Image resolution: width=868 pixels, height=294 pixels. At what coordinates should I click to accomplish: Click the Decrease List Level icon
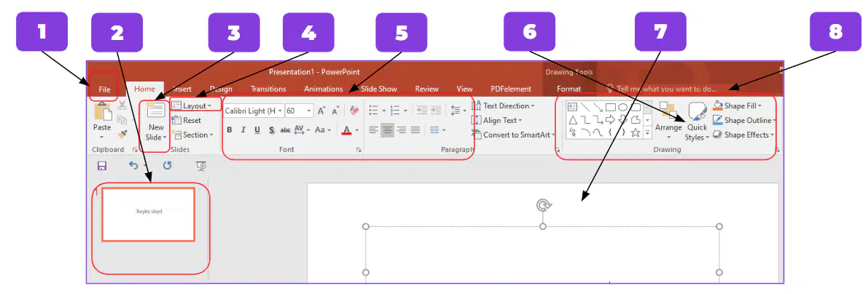[x=422, y=111]
